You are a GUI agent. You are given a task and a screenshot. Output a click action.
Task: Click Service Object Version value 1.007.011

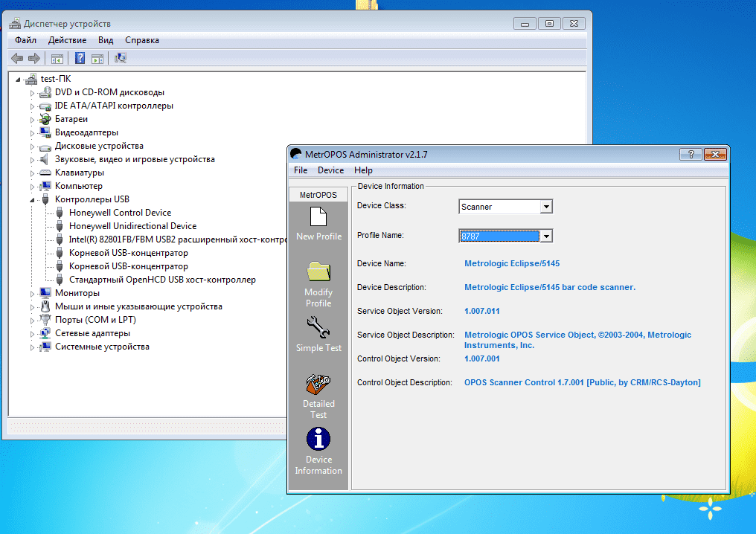coord(481,312)
